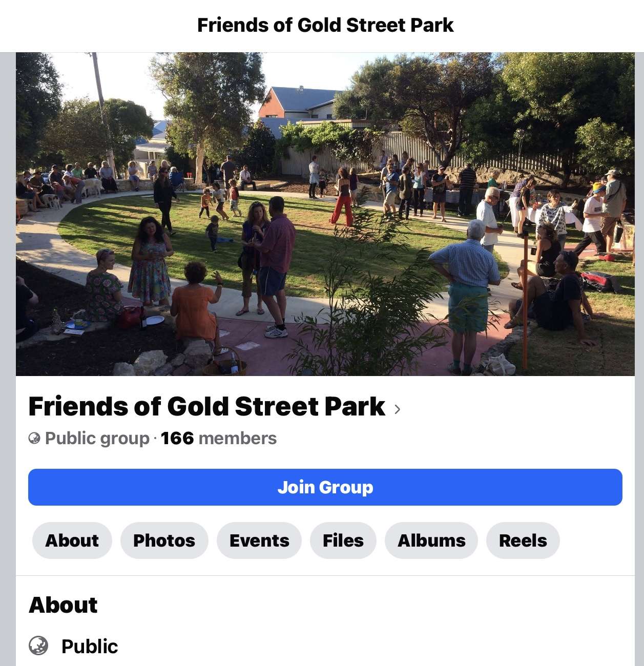Click the top header bar page title
The image size is (644, 666).
tap(325, 25)
